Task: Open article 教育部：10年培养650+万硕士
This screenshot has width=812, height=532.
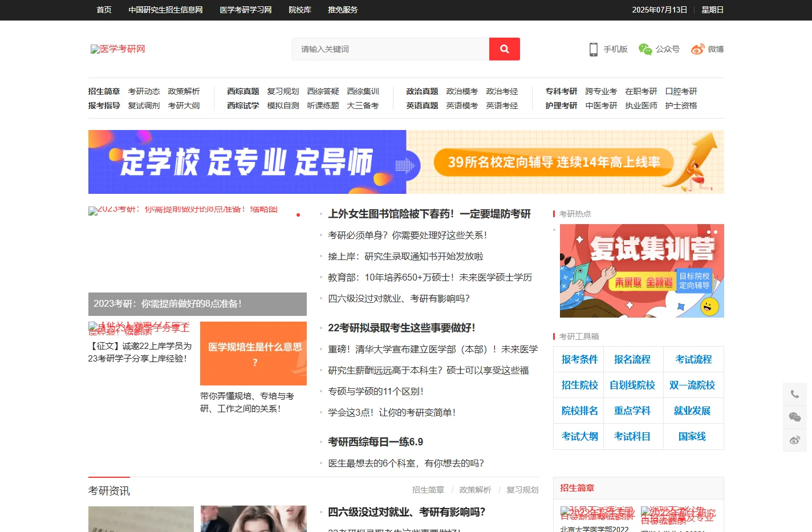Action: click(x=430, y=277)
